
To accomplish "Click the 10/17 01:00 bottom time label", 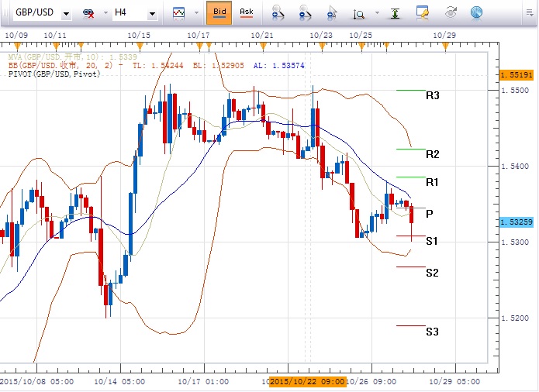I will point(203,382).
